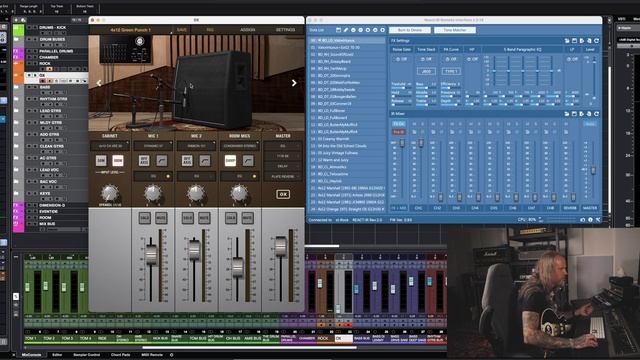Click the first icon beside Slot List label
Image resolution: width=640 pixels, height=360 pixels.
[338, 30]
